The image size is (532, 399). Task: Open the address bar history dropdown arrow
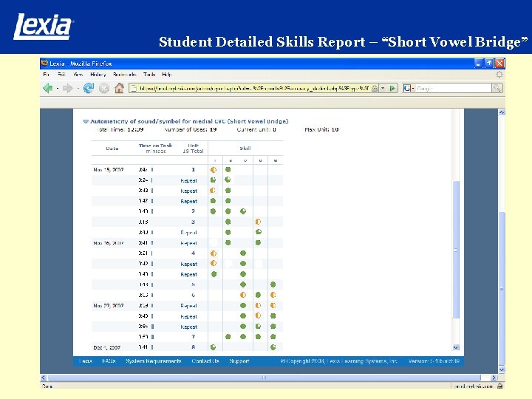(x=383, y=88)
